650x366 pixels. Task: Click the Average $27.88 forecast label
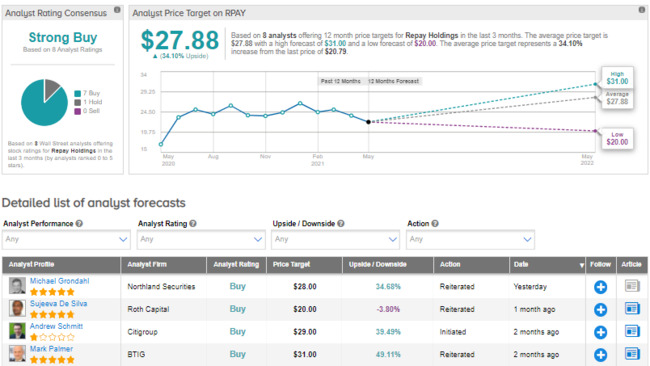(x=617, y=98)
